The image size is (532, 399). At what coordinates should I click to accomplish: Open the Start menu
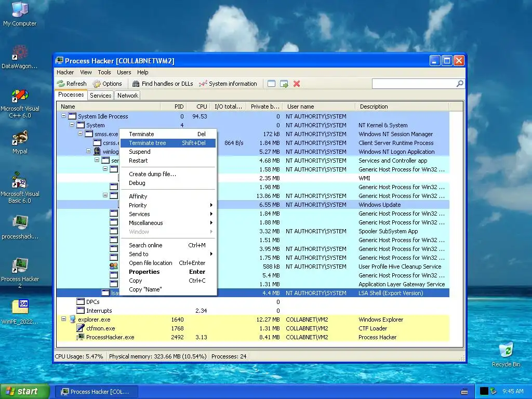point(25,391)
